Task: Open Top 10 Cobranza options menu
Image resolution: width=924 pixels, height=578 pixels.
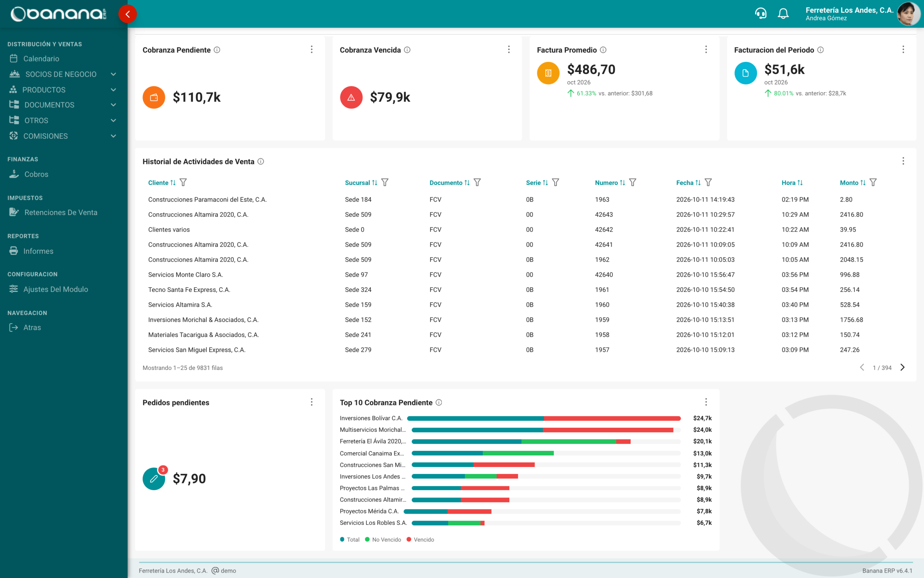Action: point(706,402)
